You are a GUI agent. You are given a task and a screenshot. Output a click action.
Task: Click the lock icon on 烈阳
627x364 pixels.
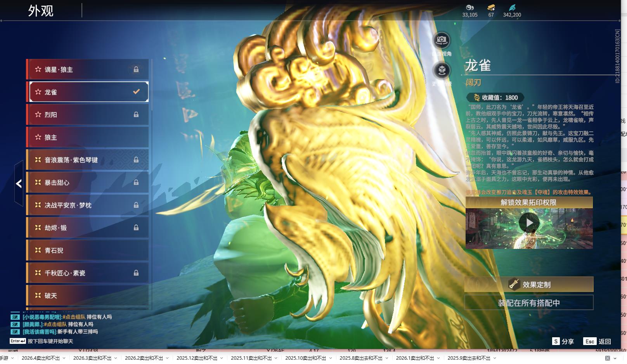click(136, 115)
